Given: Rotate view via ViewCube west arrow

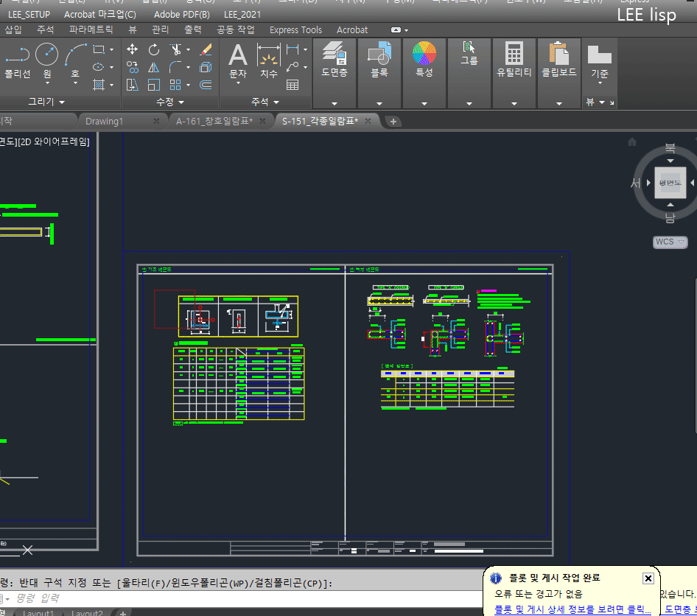Looking at the screenshot, I should [648, 183].
